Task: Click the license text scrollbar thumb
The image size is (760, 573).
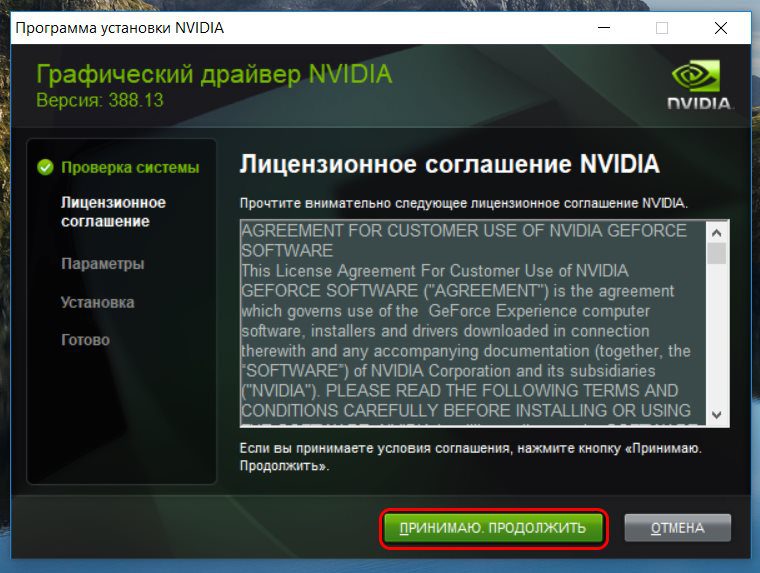Action: [717, 254]
